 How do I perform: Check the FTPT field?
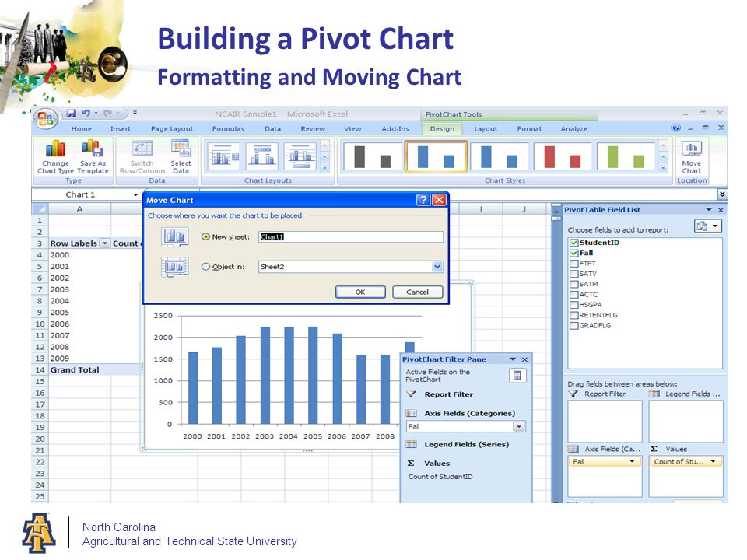tap(574, 264)
